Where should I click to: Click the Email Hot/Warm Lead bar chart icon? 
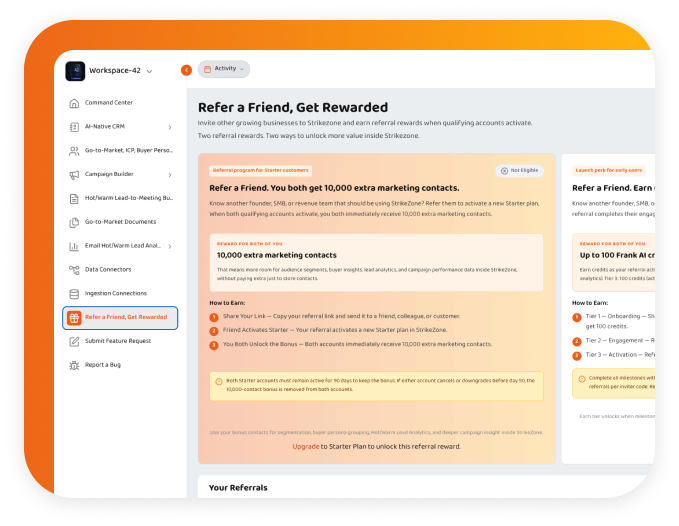pos(74,246)
